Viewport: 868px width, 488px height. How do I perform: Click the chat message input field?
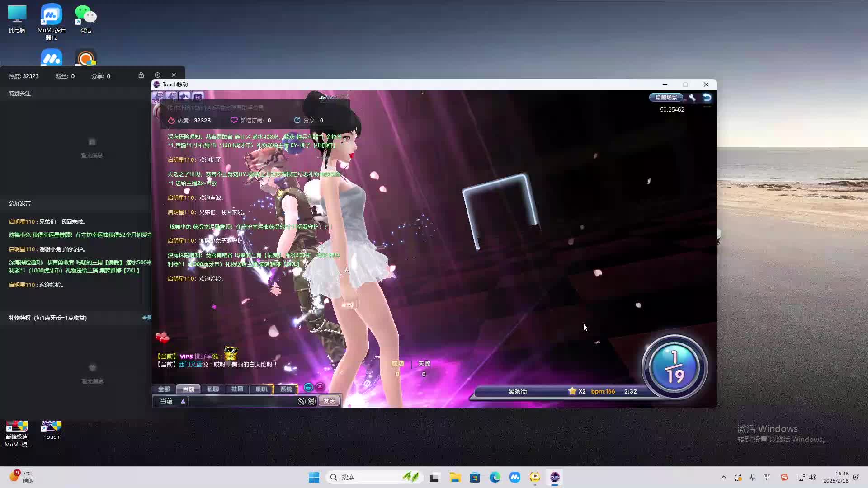242,401
